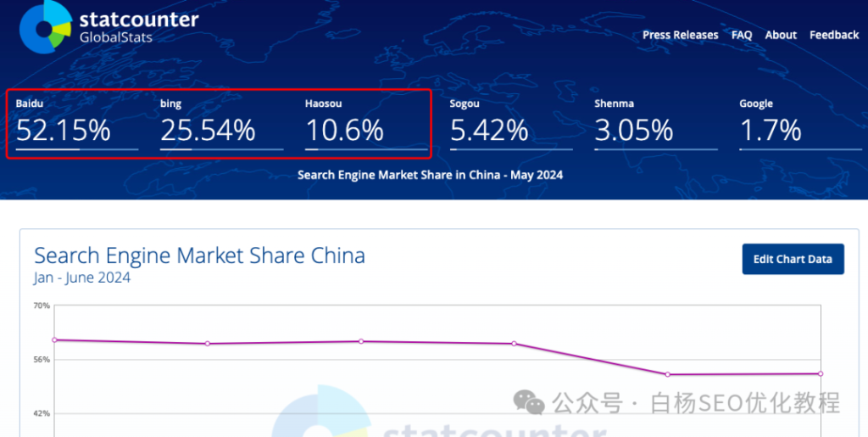
Task: Open the Press Releases link
Action: pos(681,35)
